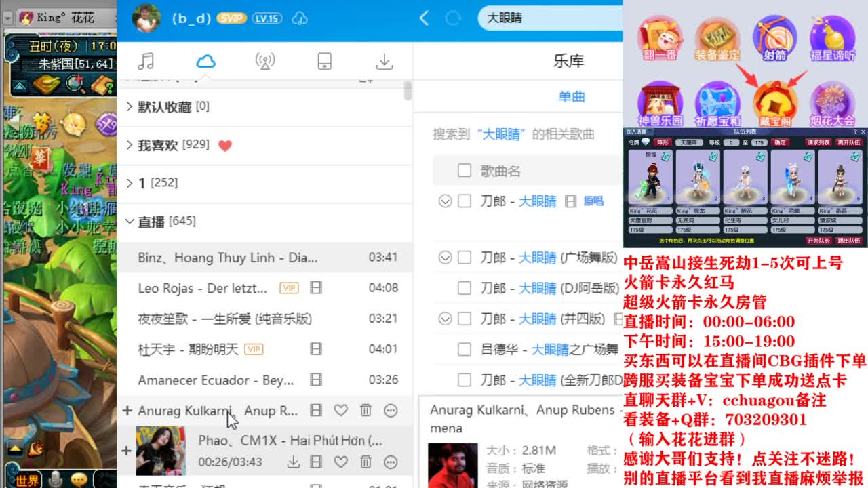
Task: Open more options for Phao, CM1X song
Action: pos(391,462)
